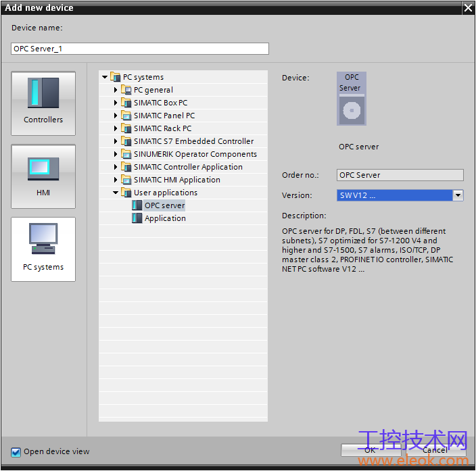The height and width of the screenshot is (471, 476).
Task: Expand the SIMATIC Controller Application node
Action: 116,167
